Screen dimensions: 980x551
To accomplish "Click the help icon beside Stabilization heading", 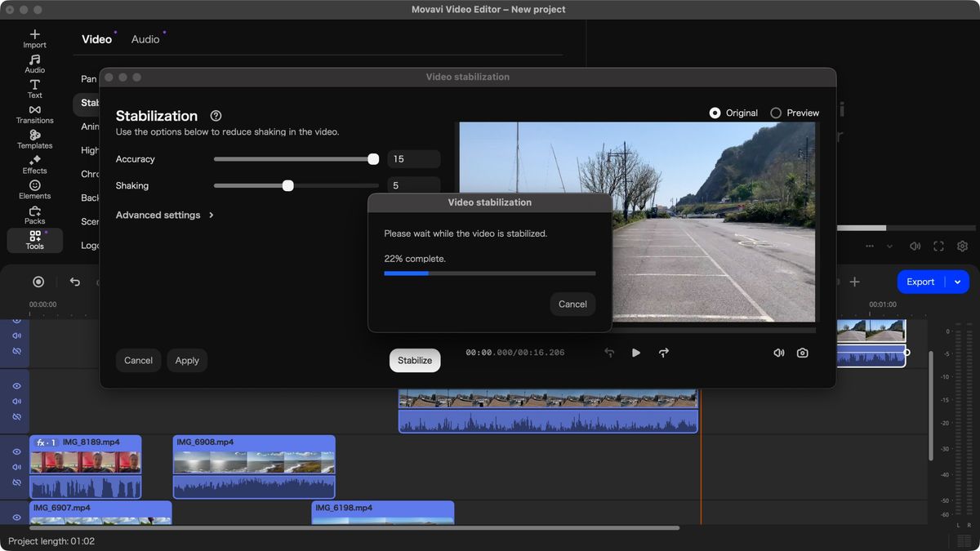I will point(216,116).
